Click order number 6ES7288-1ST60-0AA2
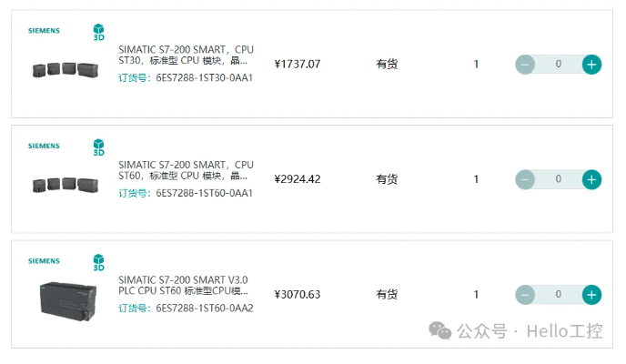626x364 pixels. pos(204,308)
